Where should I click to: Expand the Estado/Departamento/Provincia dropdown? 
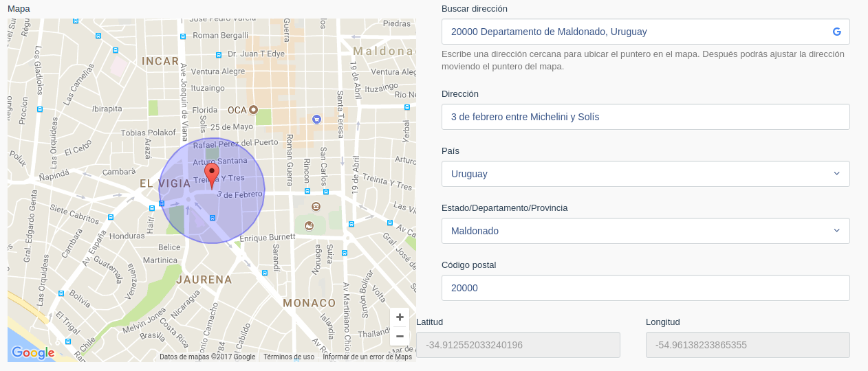[x=645, y=231]
